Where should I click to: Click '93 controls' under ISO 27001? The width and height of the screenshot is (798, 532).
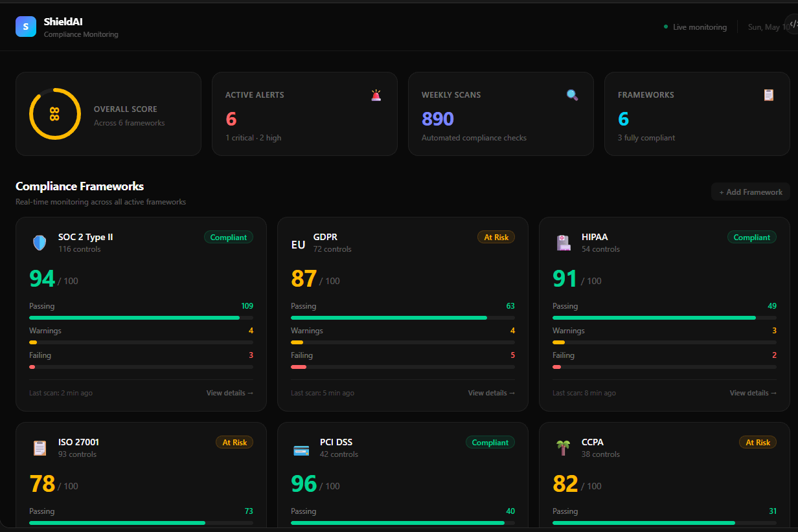(x=77, y=454)
